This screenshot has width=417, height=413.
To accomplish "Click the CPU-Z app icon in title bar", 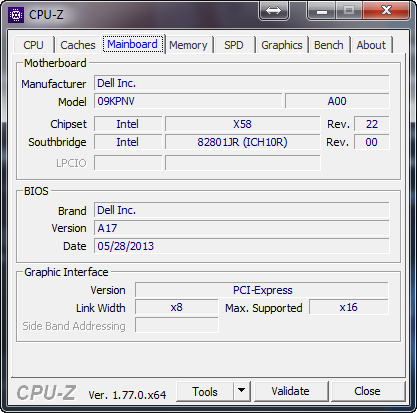I will 16,15.
